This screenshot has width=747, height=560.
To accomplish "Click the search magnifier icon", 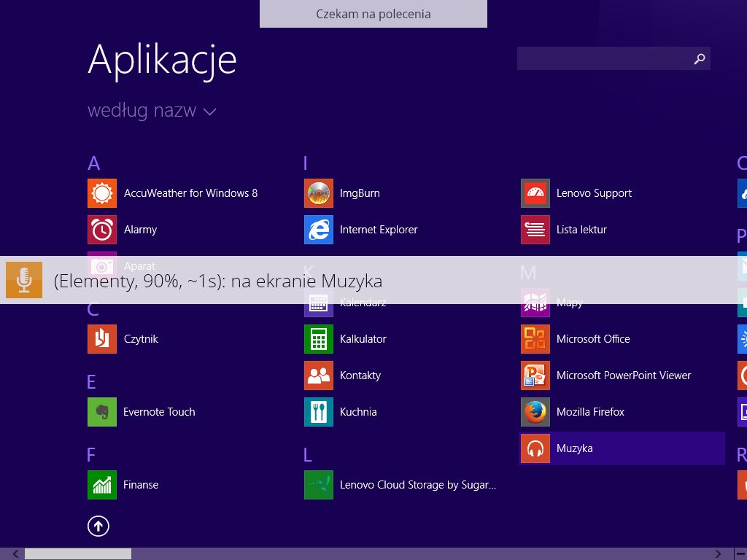I will (700, 58).
